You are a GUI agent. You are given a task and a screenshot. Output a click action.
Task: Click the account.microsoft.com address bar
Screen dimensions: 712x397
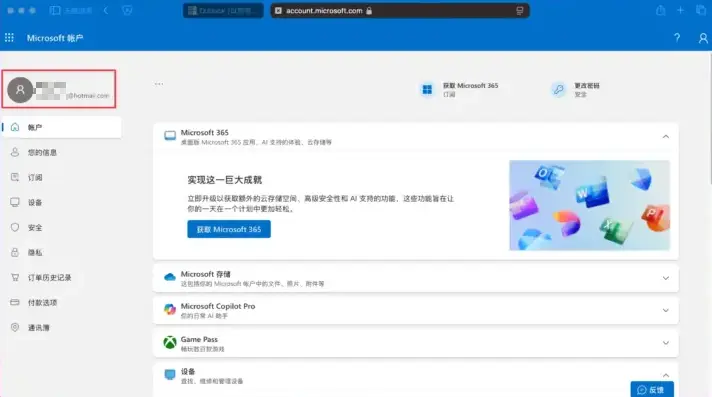400,10
